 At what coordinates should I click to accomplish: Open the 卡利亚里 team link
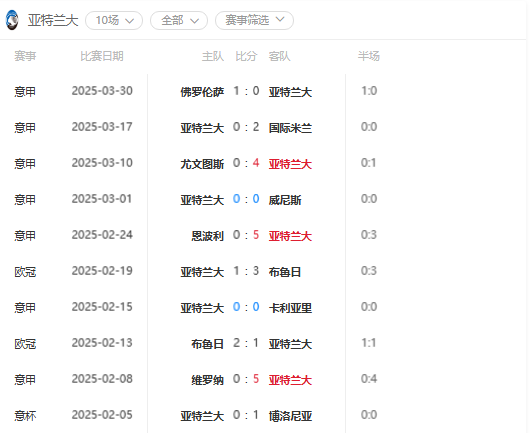(290, 308)
